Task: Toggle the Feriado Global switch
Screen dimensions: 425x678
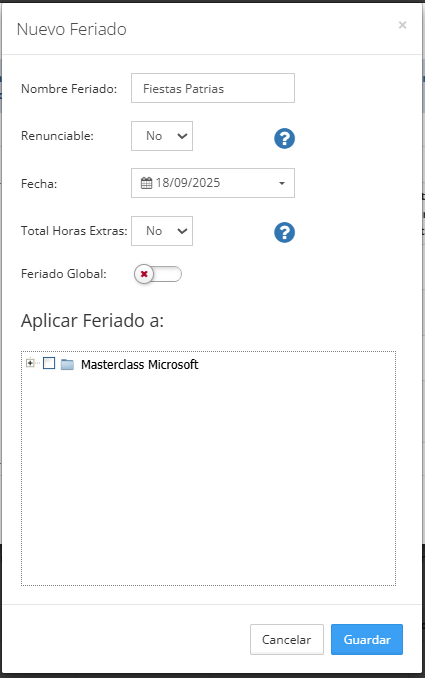Action: coord(158,274)
